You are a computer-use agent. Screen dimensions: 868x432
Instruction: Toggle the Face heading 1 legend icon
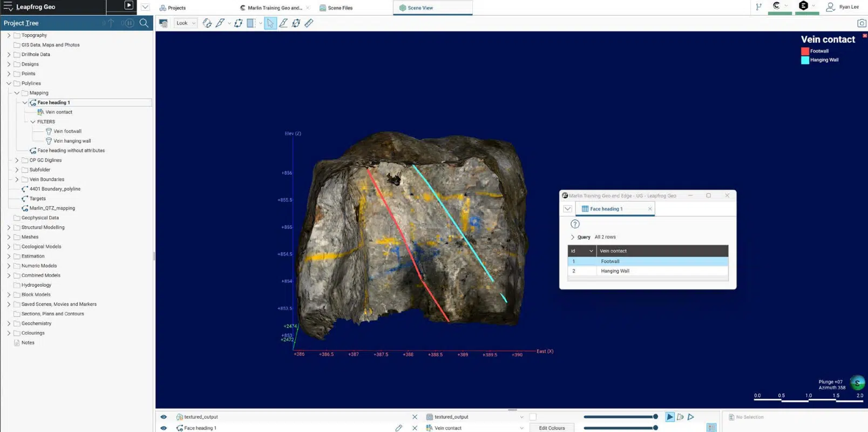(711, 428)
